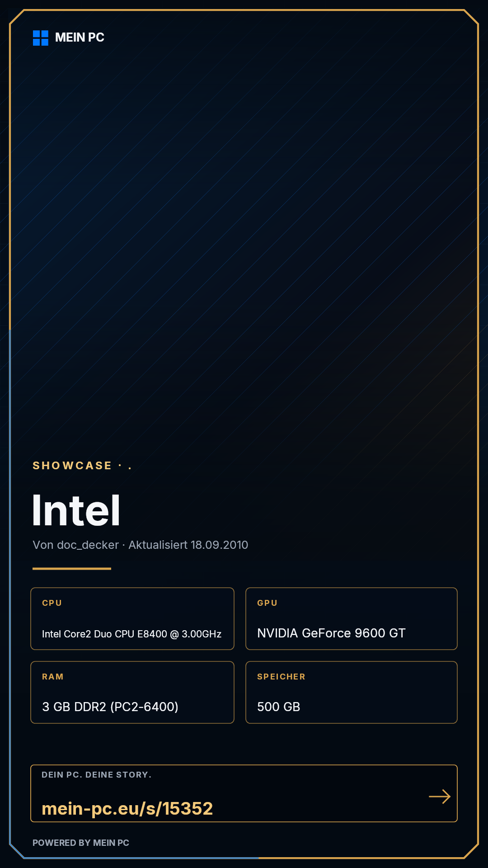Viewport: 488px width, 868px height.
Task: Click the MEIN PC header title
Action: (80, 38)
